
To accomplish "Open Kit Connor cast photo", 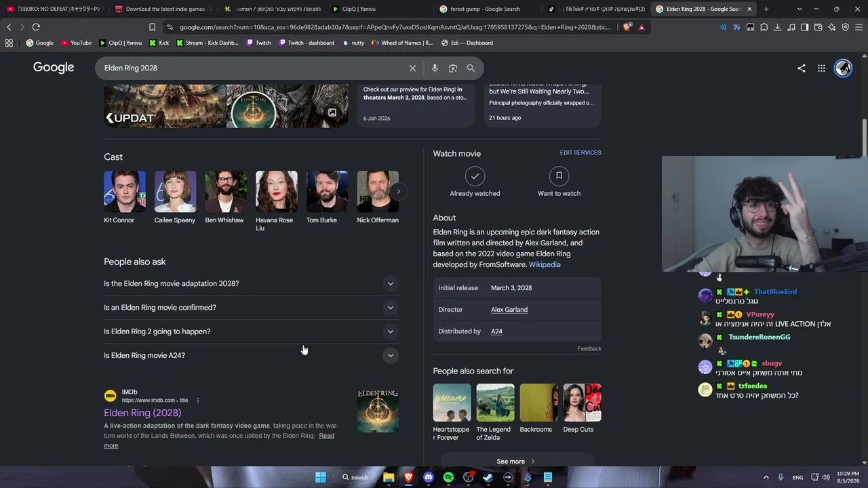I will (x=125, y=192).
